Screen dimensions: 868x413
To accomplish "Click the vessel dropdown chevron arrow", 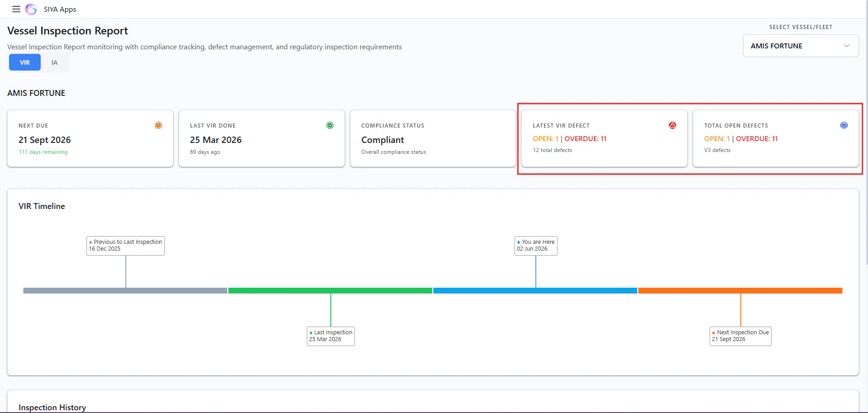I will pyautogui.click(x=847, y=46).
